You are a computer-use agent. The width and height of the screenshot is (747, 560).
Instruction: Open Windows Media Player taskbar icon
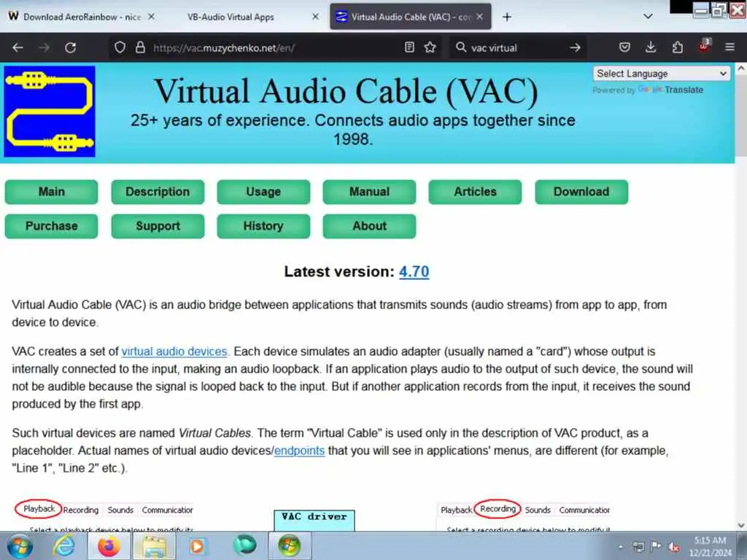pos(197,546)
